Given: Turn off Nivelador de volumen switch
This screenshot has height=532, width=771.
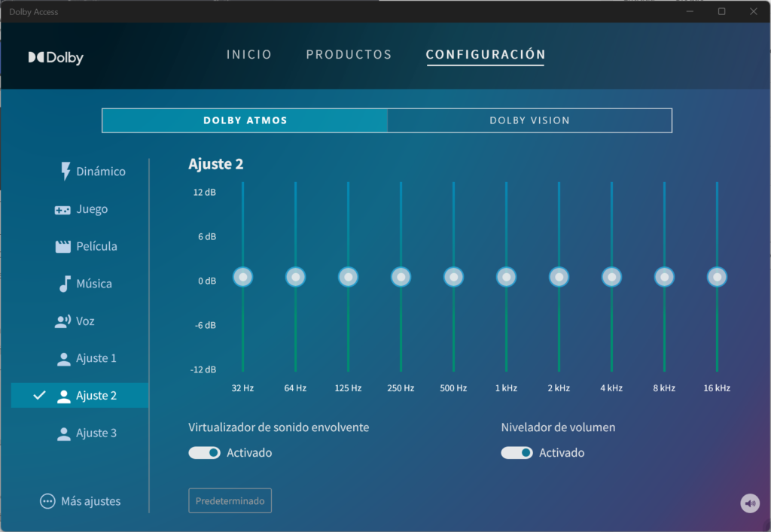Looking at the screenshot, I should coord(517,452).
